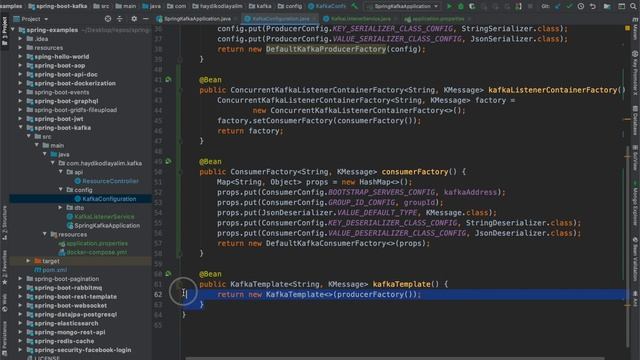Run with coverage using the shield icon

[x=472, y=6]
